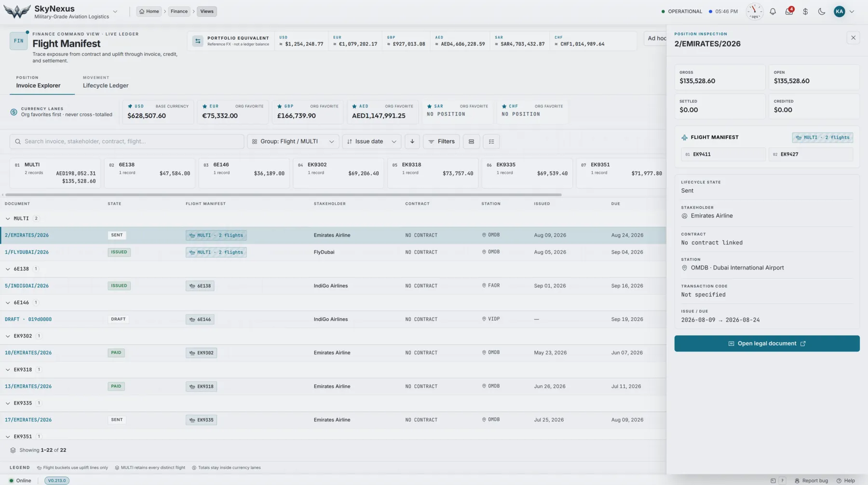Open the inbox with 4 unread
Screen dimensions: 868x485
tap(789, 11)
